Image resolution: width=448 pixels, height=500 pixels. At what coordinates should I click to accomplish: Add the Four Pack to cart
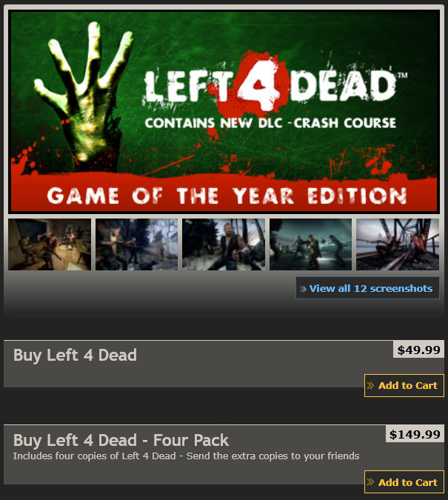pyautogui.click(x=404, y=481)
